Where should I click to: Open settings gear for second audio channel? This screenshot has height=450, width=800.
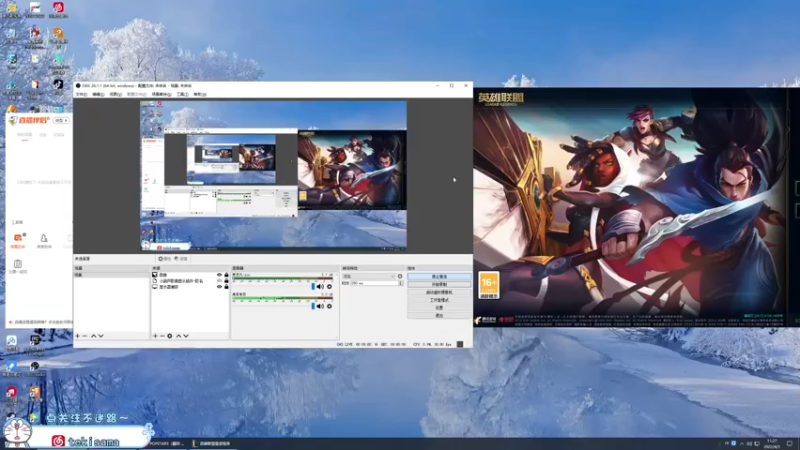pos(329,306)
